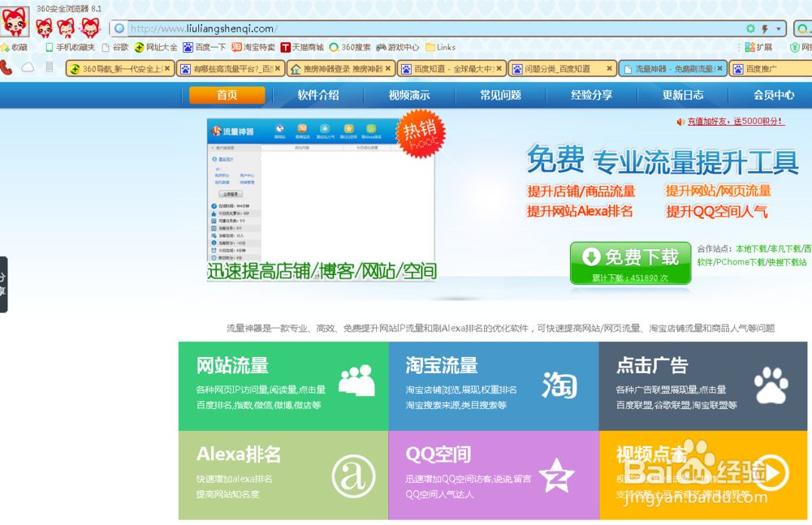Click the cloud icon beside tabs
Image resolution: width=812 pixels, height=525 pixels.
click(28, 67)
